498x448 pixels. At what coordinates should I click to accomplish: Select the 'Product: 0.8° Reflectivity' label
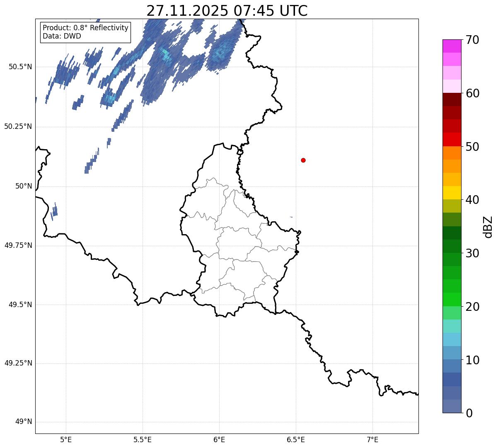point(86,28)
